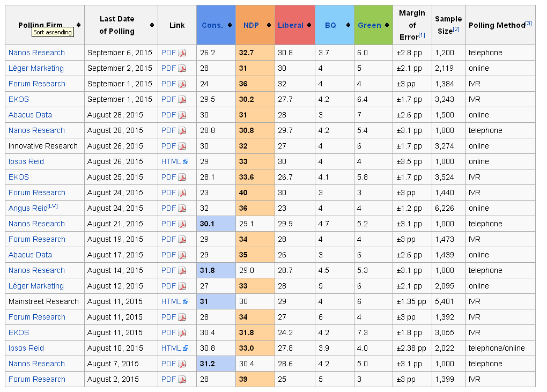
Task: Open PDF text link for Nanos August 7
Action: (168, 364)
